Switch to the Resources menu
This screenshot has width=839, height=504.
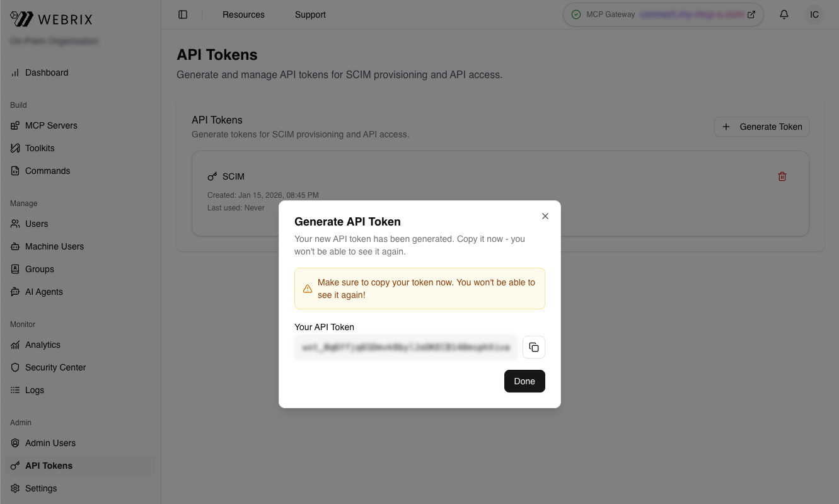[x=243, y=14]
